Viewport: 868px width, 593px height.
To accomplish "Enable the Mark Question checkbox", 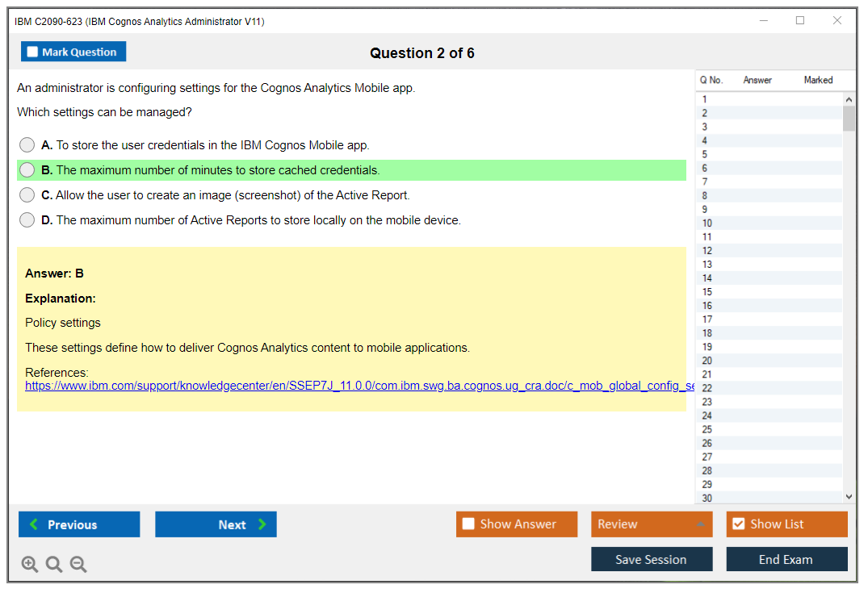I will (33, 52).
